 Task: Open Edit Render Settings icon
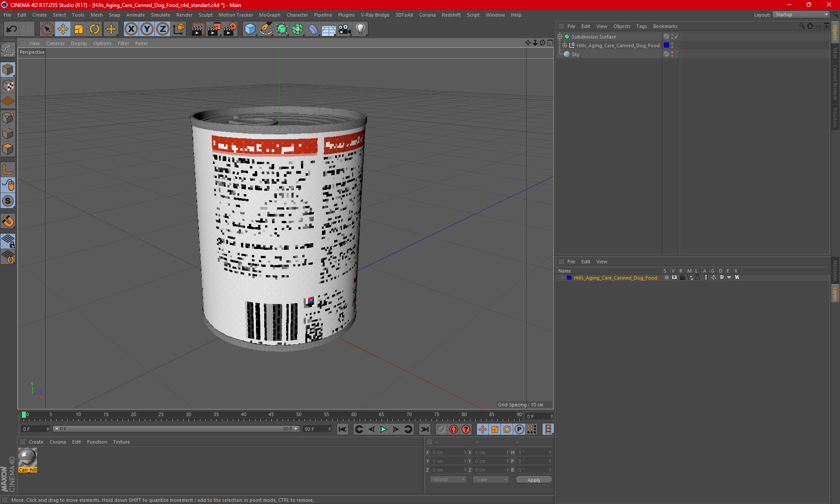click(230, 29)
